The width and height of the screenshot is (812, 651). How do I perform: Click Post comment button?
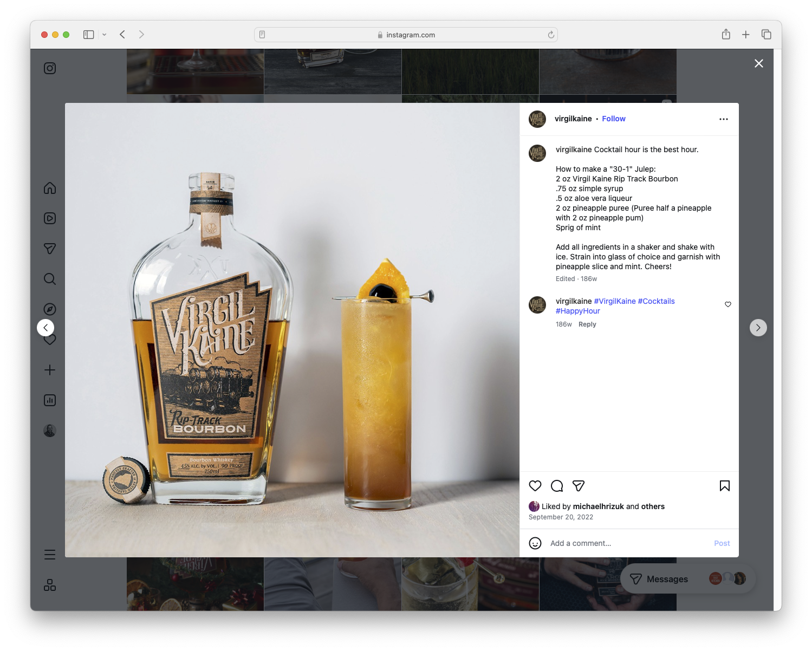(x=722, y=543)
